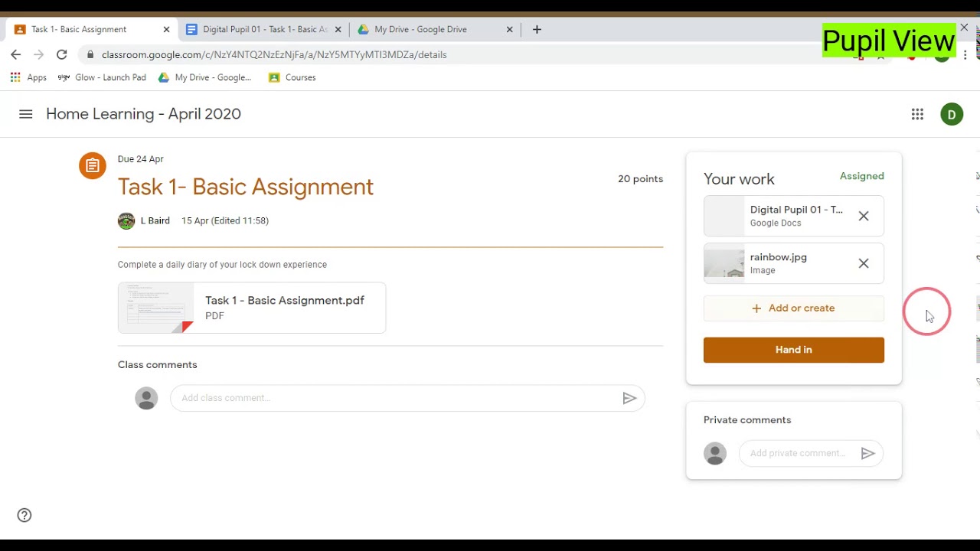This screenshot has width=980, height=551.
Task: Open My Drive - Google bookmark
Action: [204, 77]
